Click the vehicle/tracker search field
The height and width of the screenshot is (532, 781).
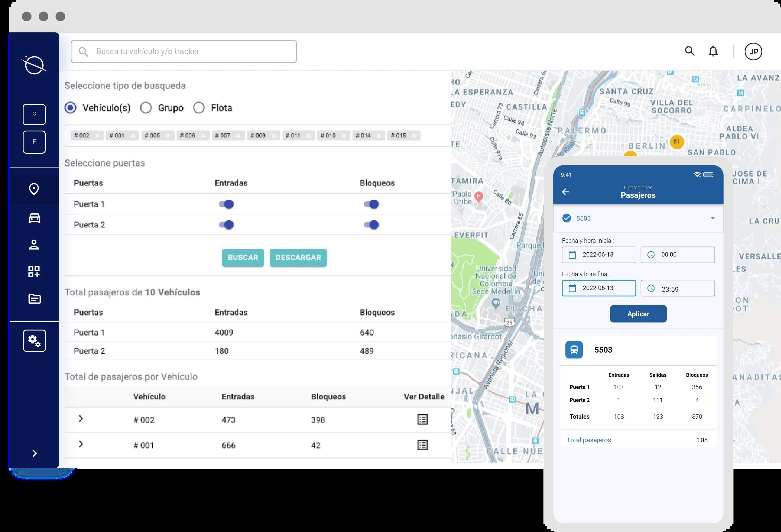pyautogui.click(x=184, y=52)
